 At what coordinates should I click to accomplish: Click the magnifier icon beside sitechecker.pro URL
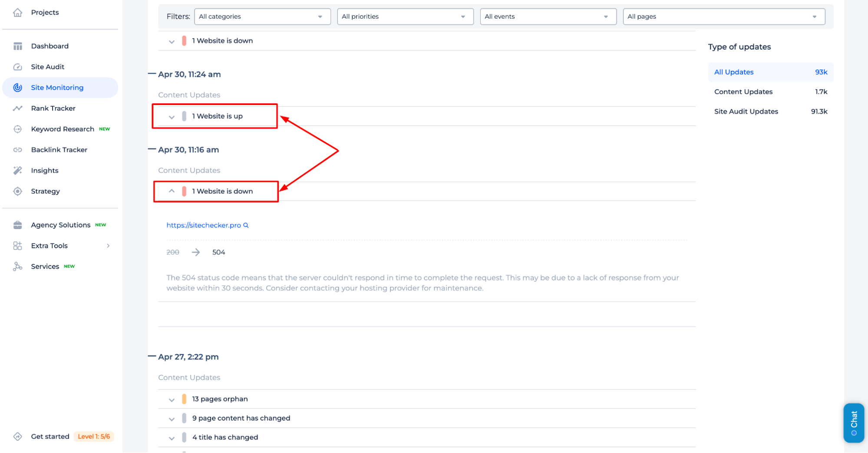pyautogui.click(x=246, y=225)
